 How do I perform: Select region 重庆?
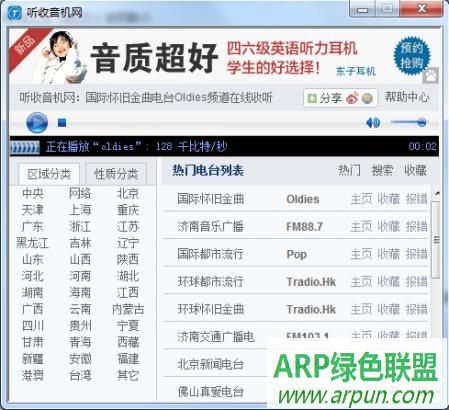[x=128, y=210]
